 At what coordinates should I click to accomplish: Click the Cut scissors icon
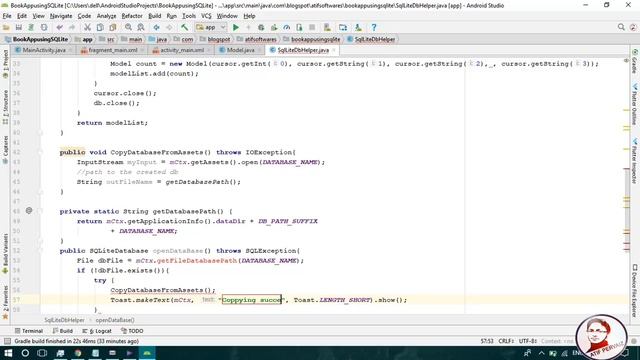[87, 27]
